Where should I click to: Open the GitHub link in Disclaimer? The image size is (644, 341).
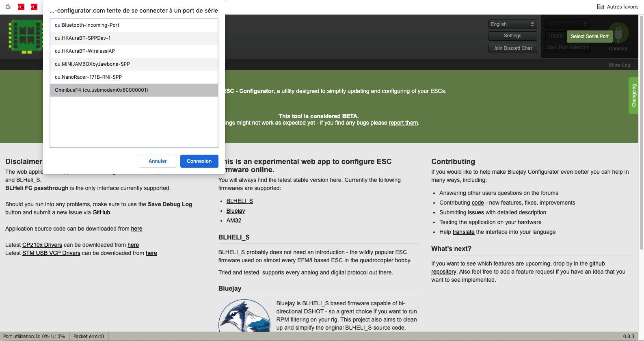point(102,212)
